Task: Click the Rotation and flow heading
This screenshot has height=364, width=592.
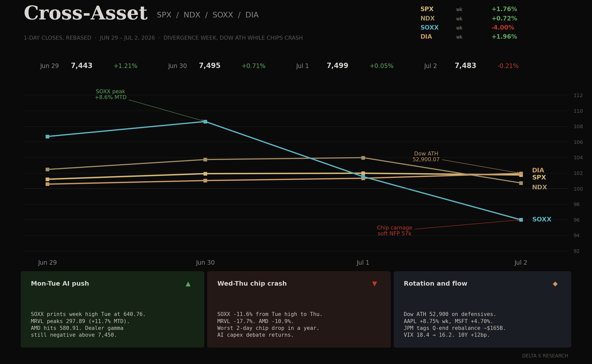Action: 435,284
